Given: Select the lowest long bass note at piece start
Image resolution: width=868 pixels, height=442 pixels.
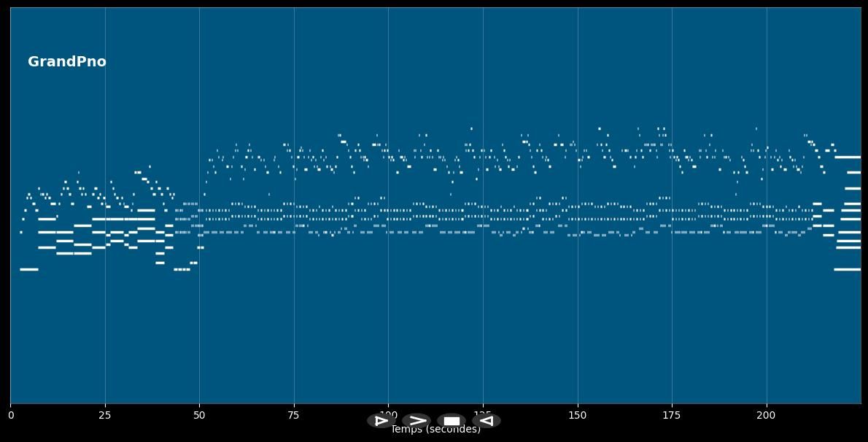Looking at the screenshot, I should click(x=28, y=269).
